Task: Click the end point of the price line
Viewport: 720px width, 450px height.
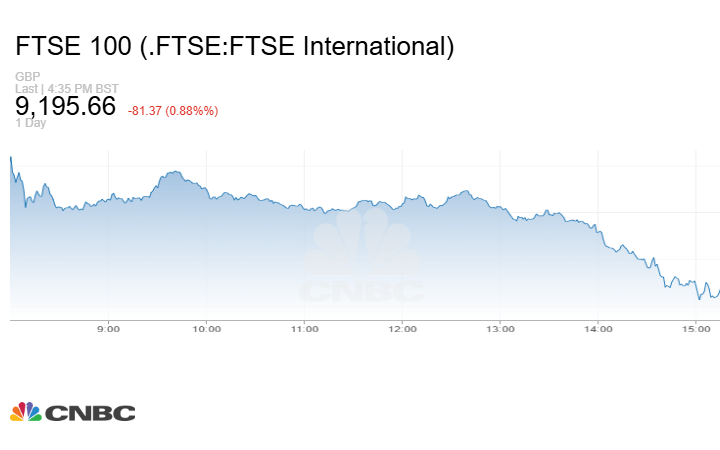Action: [719, 291]
